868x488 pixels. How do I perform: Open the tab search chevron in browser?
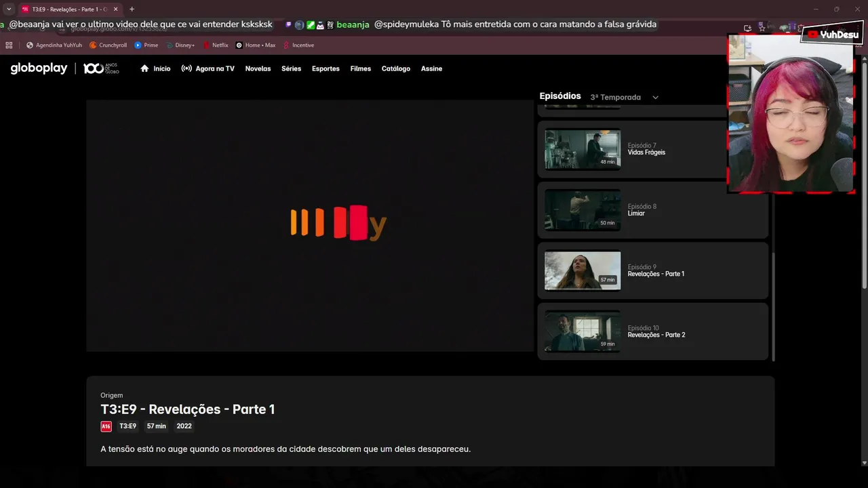coord(9,9)
